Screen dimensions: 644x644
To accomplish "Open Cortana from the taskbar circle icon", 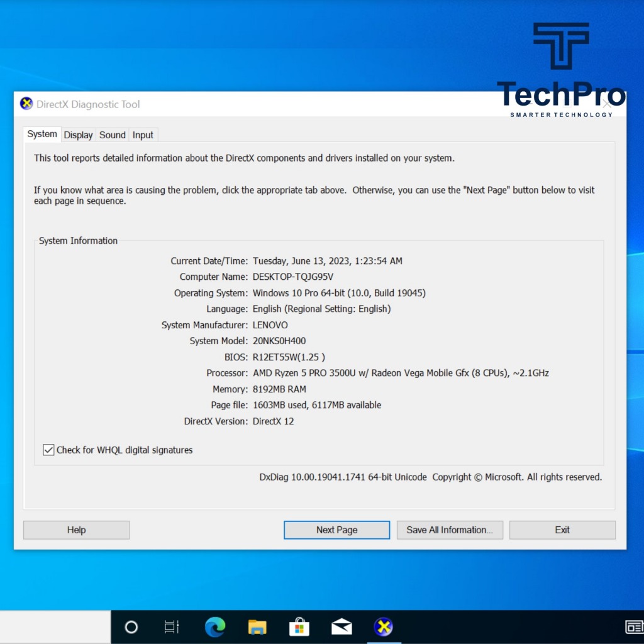I will 131,626.
